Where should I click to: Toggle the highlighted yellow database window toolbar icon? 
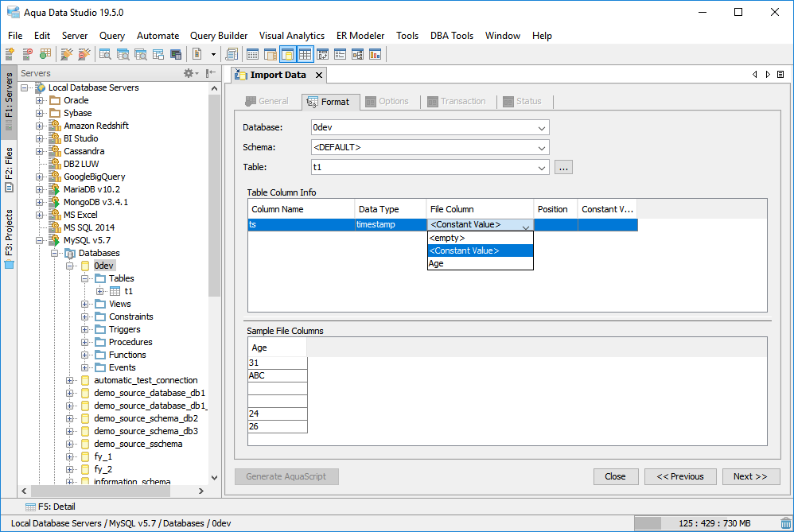click(288, 54)
